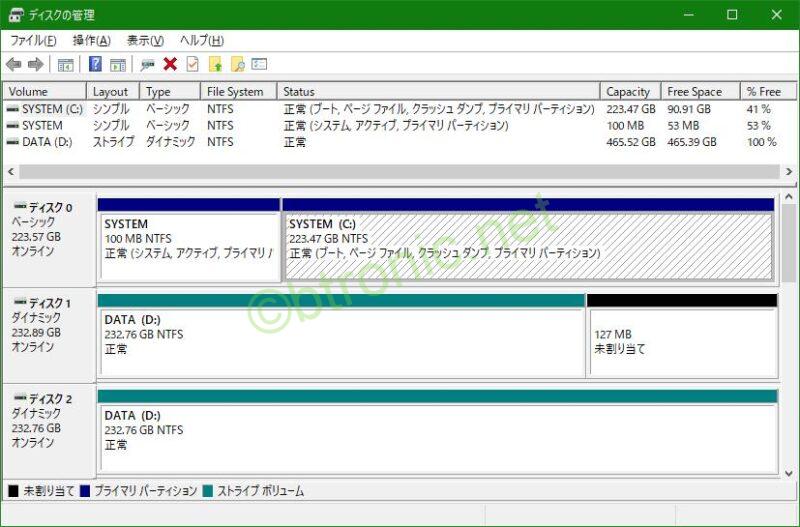The width and height of the screenshot is (800, 527).
Task: Sort by the Free Space column header
Action: pyautogui.click(x=701, y=92)
